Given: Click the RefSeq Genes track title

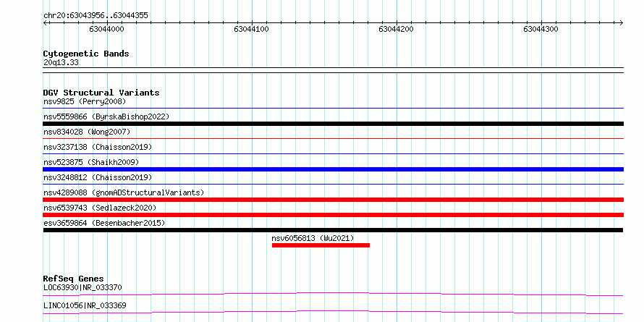Looking at the screenshot, I should 74,279.
